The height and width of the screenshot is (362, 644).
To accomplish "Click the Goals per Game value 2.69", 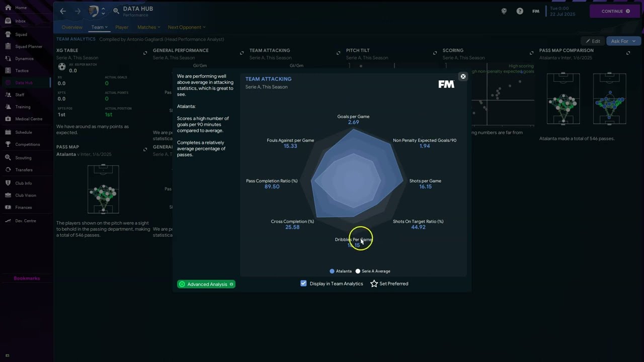I will [x=353, y=122].
